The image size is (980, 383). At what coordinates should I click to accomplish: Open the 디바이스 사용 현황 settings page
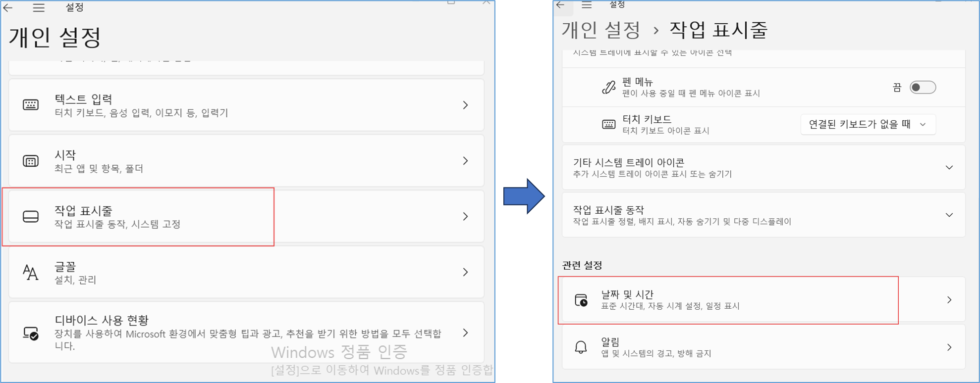click(x=246, y=333)
